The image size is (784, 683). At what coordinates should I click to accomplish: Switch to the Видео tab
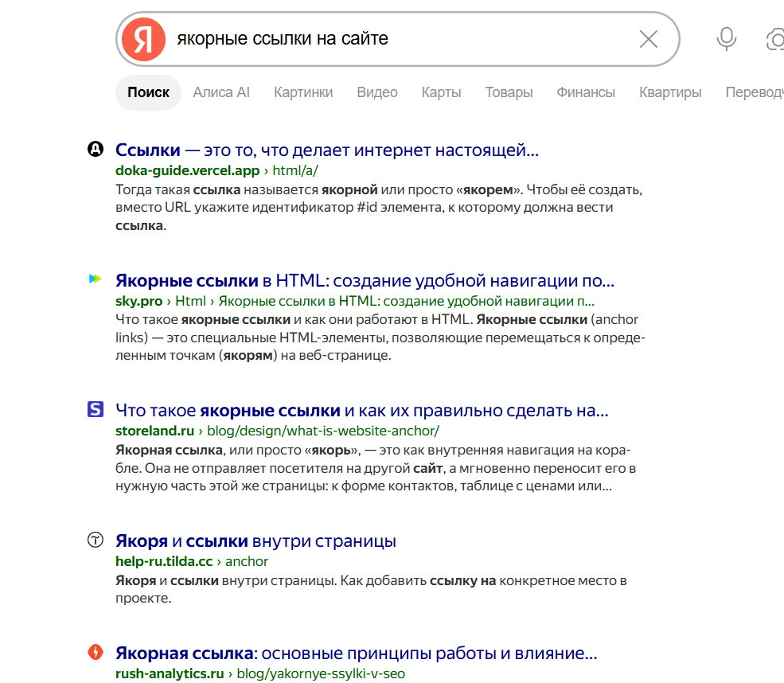click(377, 92)
